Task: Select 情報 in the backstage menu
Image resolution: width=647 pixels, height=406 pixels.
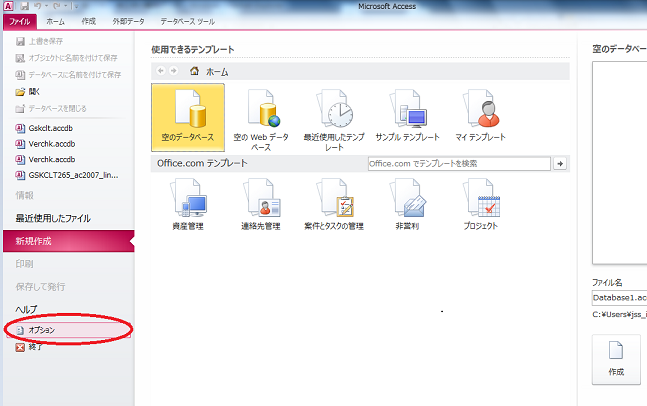Action: point(25,196)
